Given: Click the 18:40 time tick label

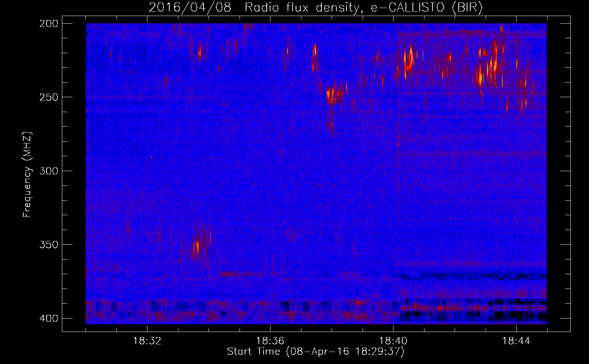Looking at the screenshot, I should [x=394, y=341].
